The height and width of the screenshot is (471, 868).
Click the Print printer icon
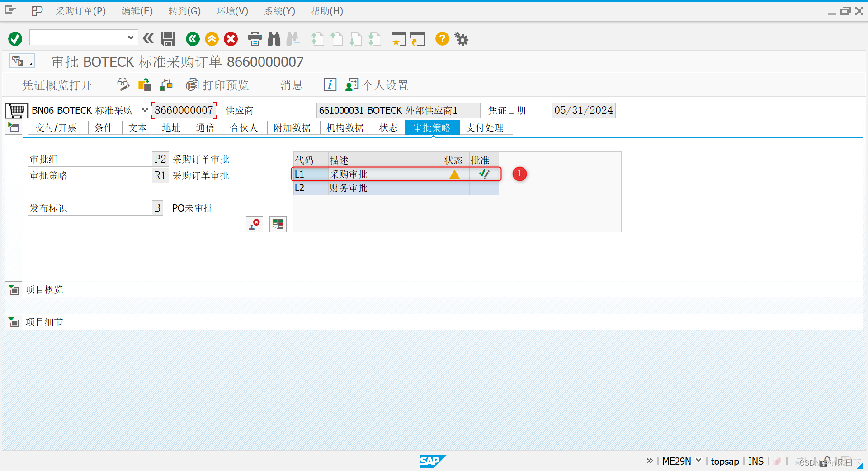pos(255,39)
